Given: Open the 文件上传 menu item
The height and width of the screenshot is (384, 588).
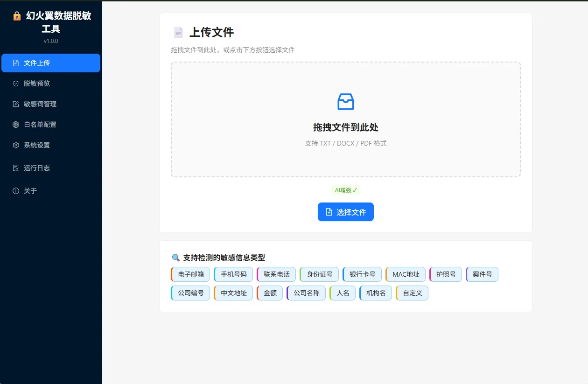Looking at the screenshot, I should (51, 63).
